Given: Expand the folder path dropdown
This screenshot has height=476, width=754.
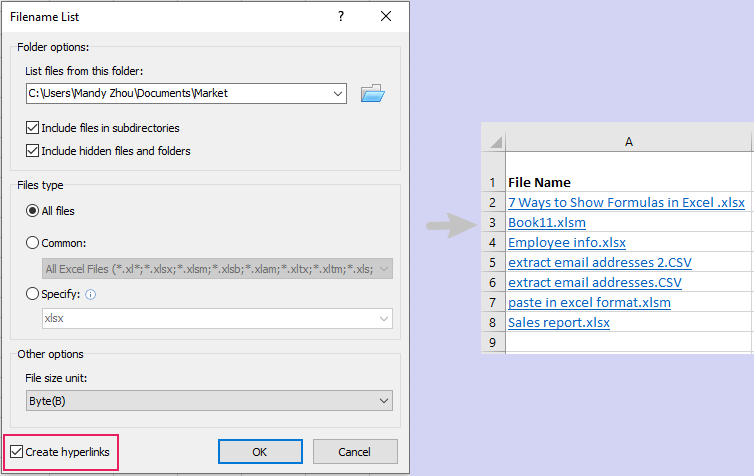Looking at the screenshot, I should coord(338,94).
